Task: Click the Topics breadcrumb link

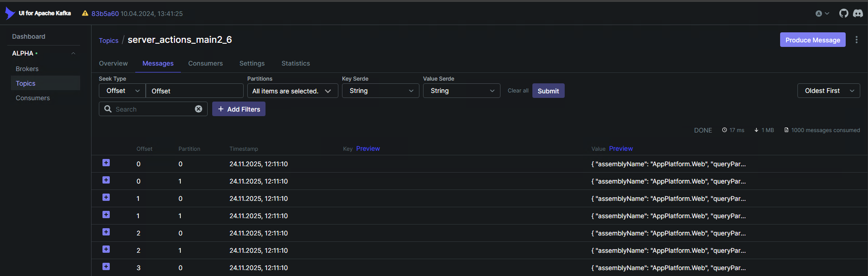Action: tap(108, 41)
